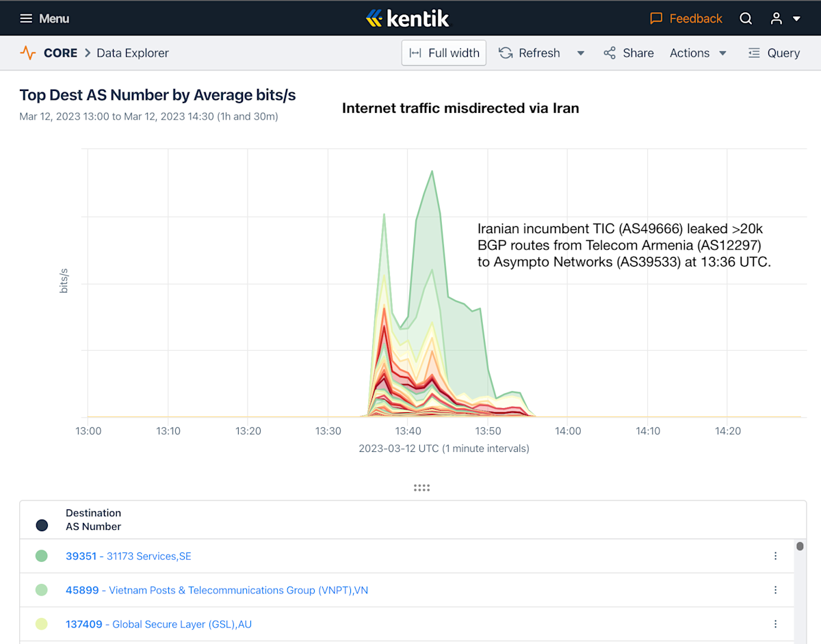The width and height of the screenshot is (821, 644).
Task: Click the panel resize grip dots
Action: pyautogui.click(x=421, y=487)
